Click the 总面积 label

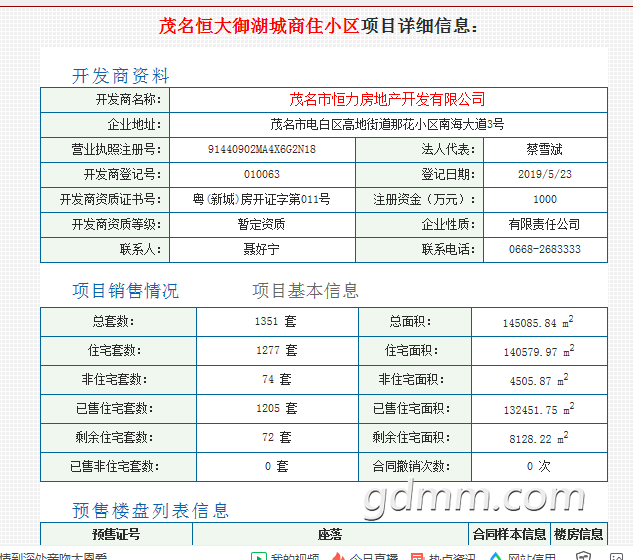click(x=411, y=321)
